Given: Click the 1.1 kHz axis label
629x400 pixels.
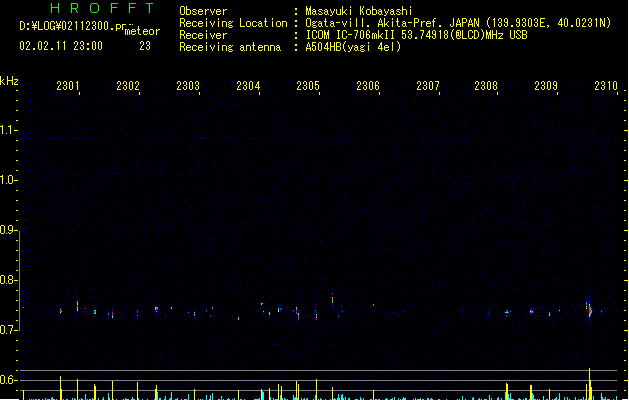Looking at the screenshot, I should [8, 130].
